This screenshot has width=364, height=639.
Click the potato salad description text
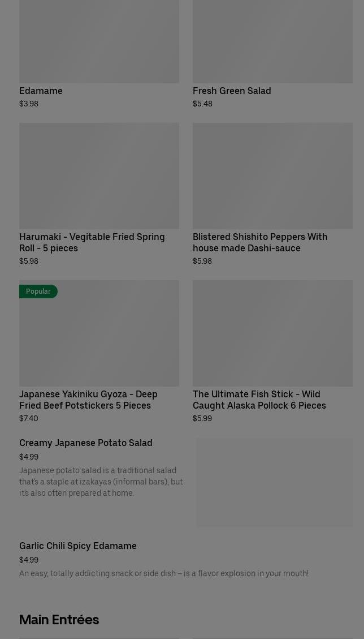101,482
